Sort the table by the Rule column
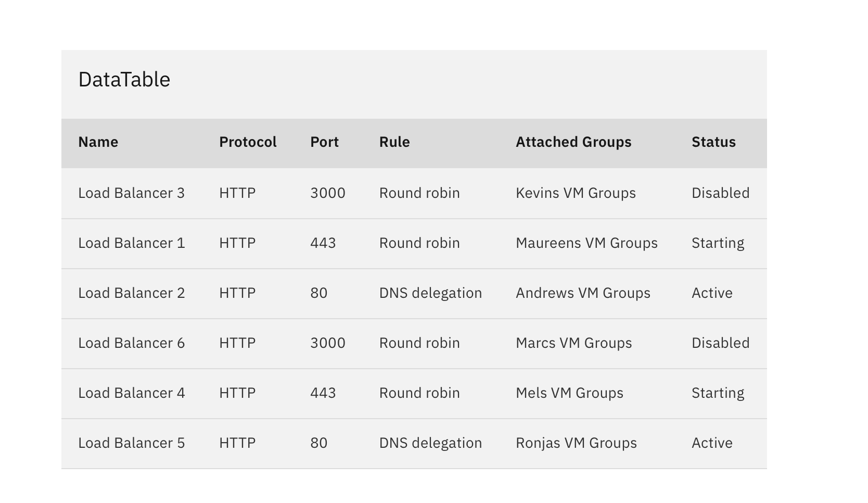Image resolution: width=868 pixels, height=503 pixels. pos(394,142)
